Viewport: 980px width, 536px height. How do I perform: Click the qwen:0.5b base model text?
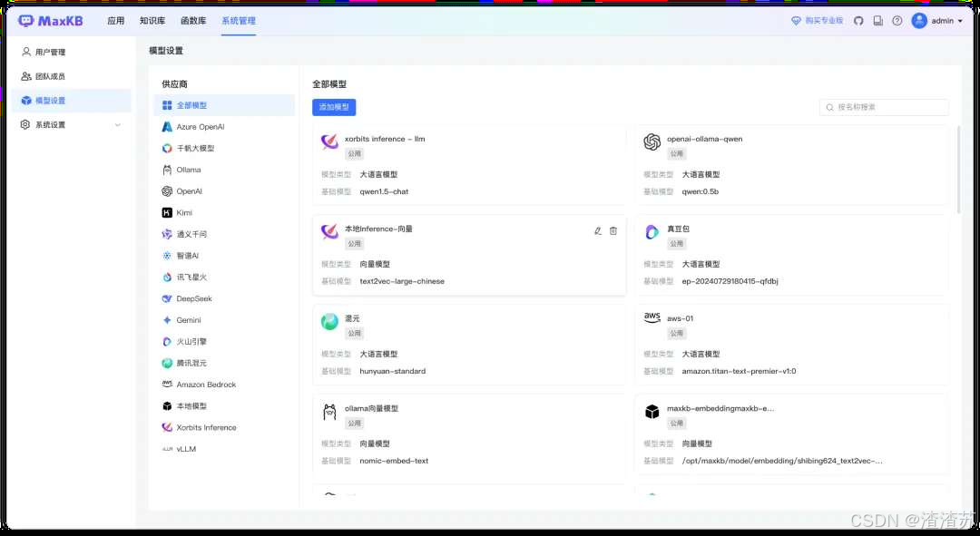click(x=700, y=191)
